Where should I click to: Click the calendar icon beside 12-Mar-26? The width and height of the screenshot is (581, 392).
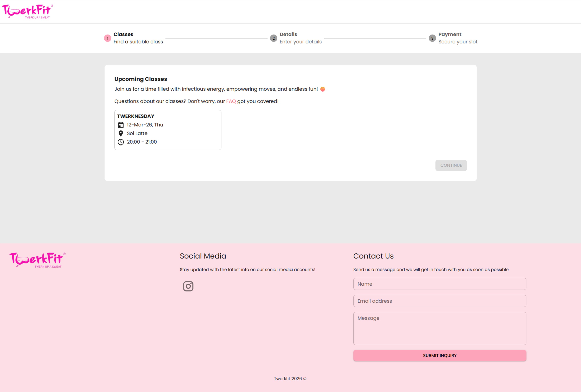coord(121,125)
